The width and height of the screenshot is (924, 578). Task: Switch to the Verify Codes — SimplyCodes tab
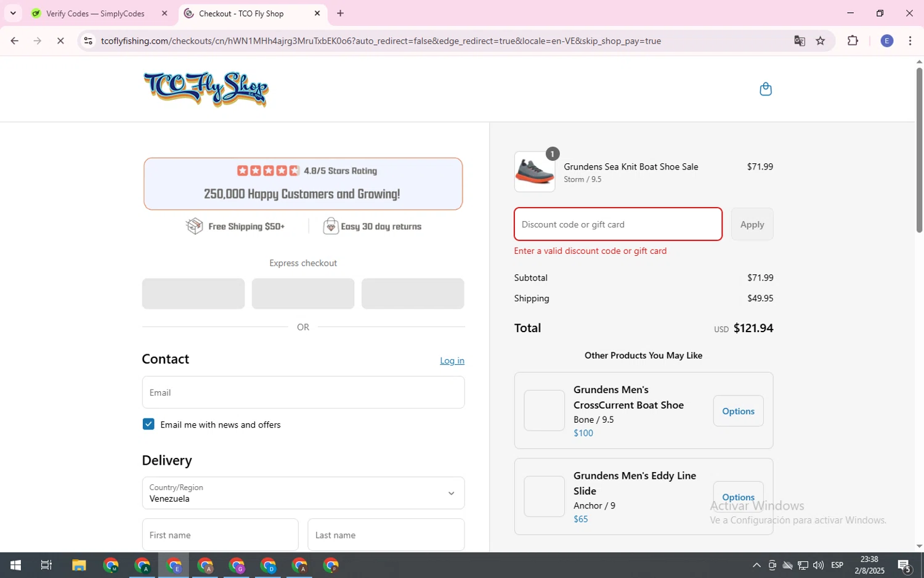[95, 14]
